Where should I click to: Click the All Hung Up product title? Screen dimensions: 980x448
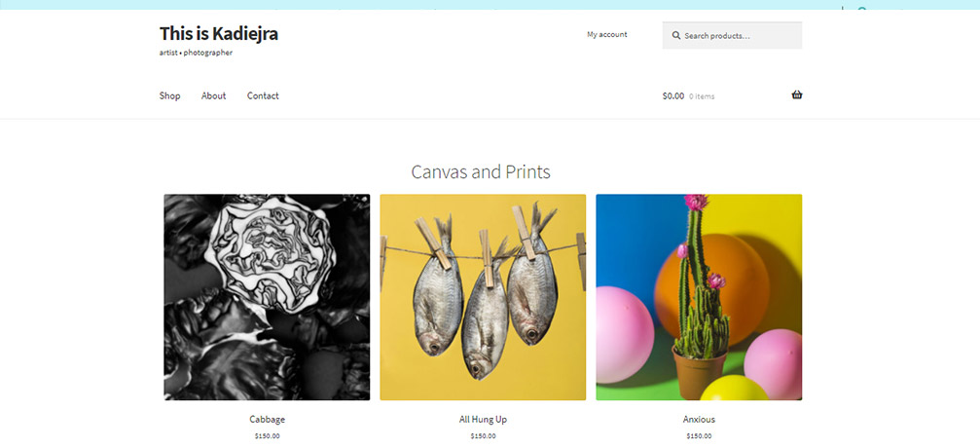point(483,420)
